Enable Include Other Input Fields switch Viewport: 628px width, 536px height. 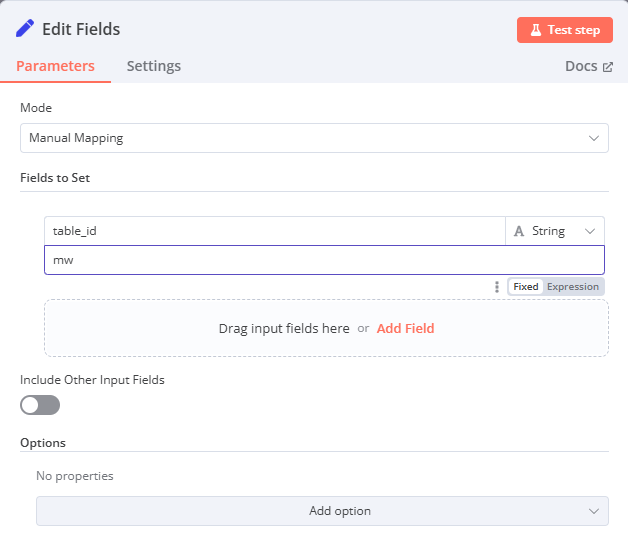pyautogui.click(x=40, y=405)
